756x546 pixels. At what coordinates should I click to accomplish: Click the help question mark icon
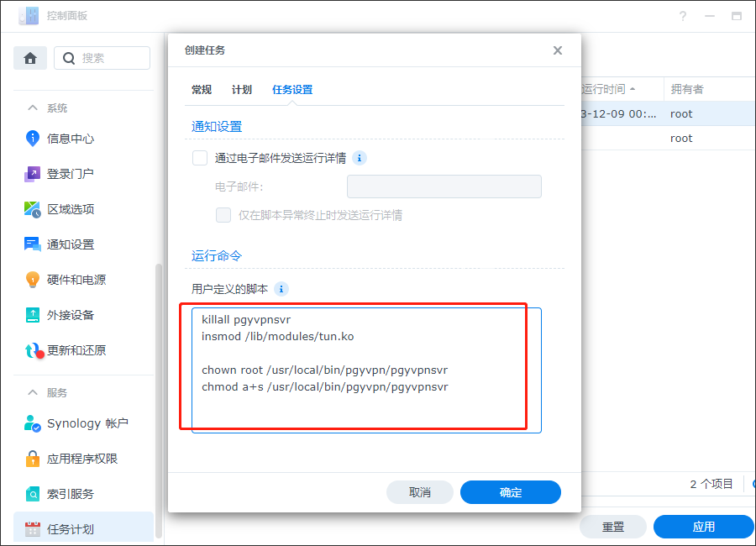coord(683,17)
